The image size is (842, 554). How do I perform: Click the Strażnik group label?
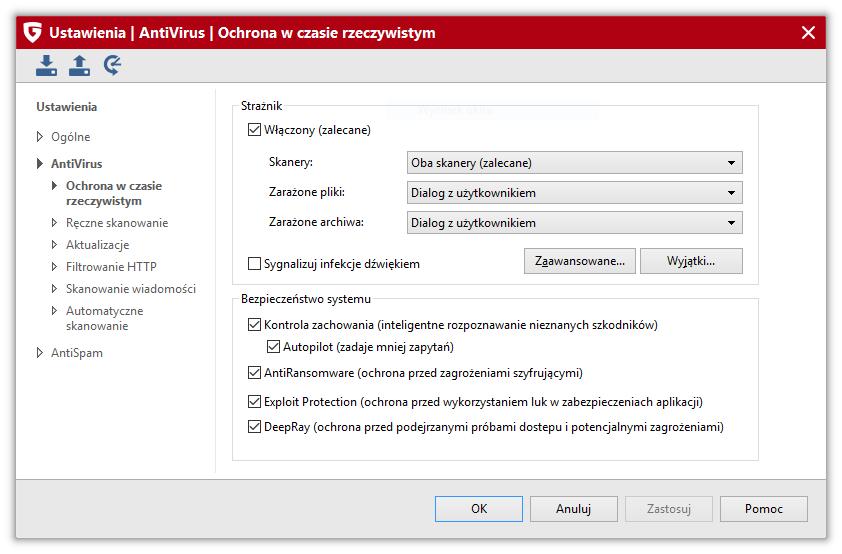262,106
